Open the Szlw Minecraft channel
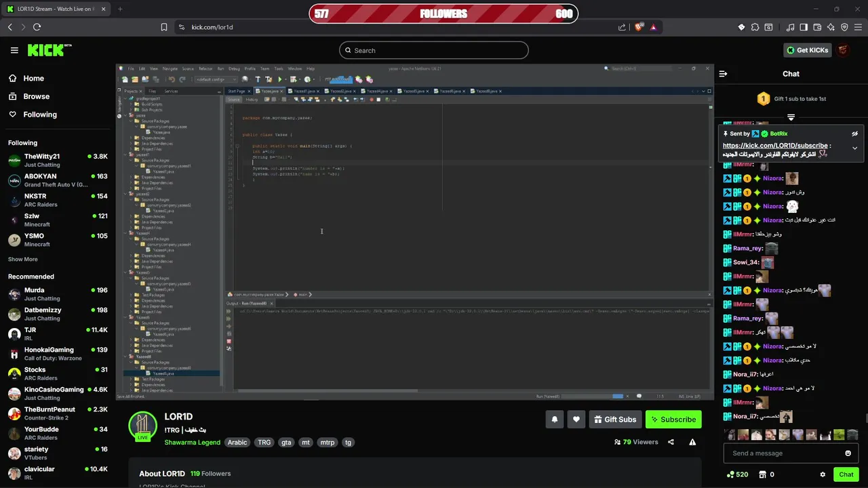The width and height of the screenshot is (868, 488). (58, 220)
